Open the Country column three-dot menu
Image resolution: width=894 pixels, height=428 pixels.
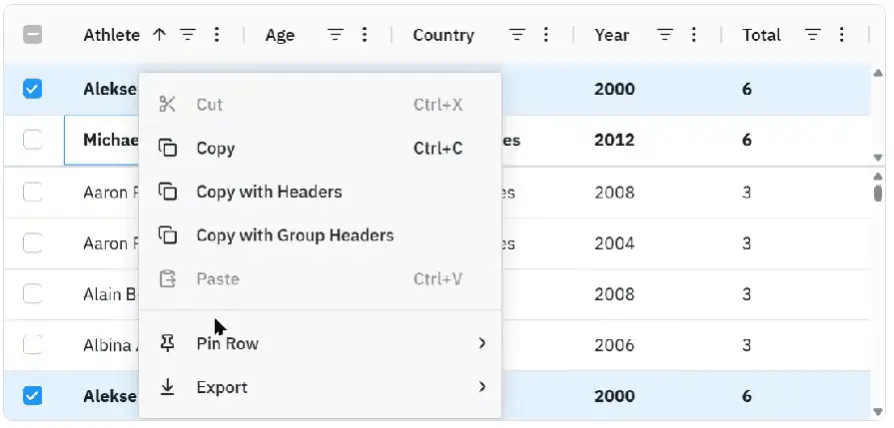coord(546,35)
